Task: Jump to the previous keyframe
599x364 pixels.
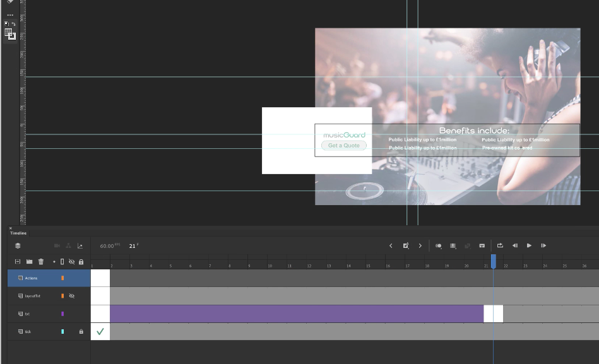Action: 390,245
